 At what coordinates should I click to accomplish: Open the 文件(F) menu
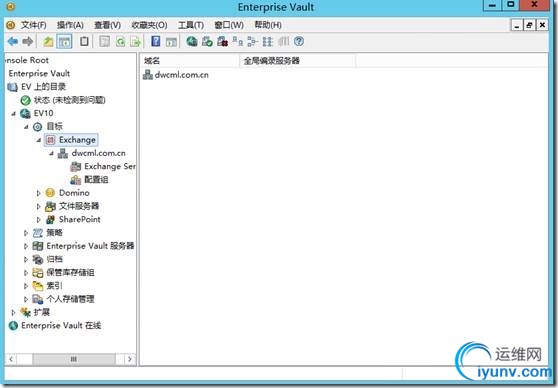pyautogui.click(x=33, y=25)
